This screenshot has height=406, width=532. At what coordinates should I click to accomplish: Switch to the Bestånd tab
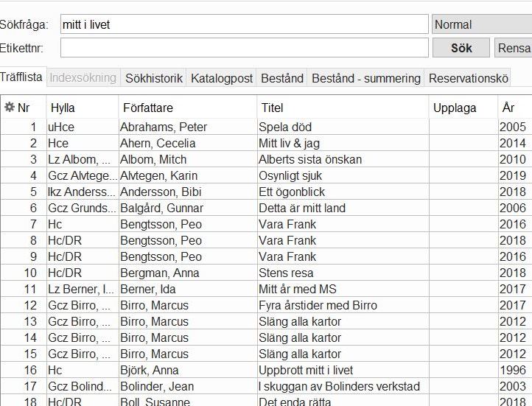click(x=282, y=78)
